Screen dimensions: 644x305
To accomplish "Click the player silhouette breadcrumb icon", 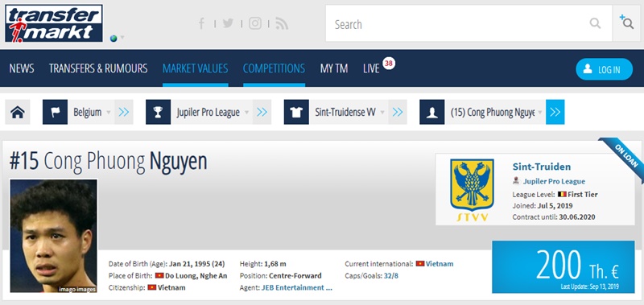I will (432, 112).
